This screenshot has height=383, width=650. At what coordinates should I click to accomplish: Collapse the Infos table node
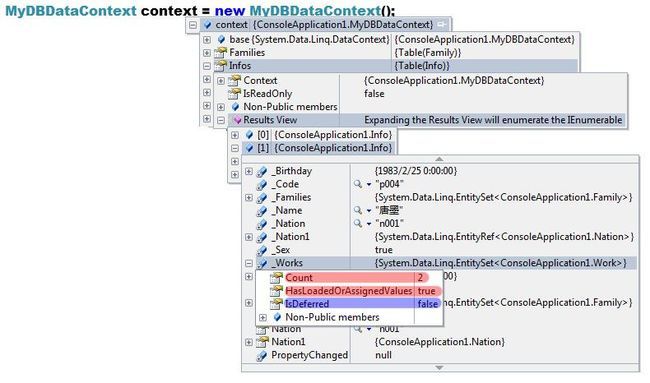click(x=206, y=66)
